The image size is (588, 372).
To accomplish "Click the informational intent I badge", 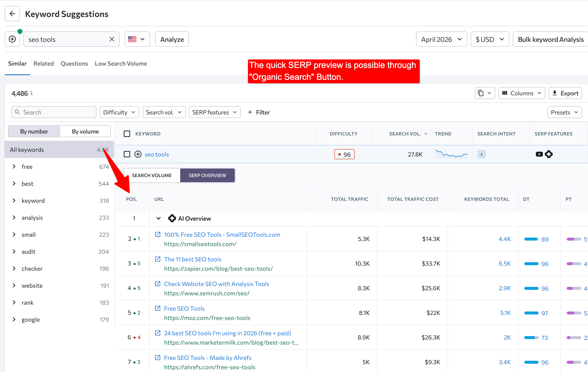I will point(481,154).
